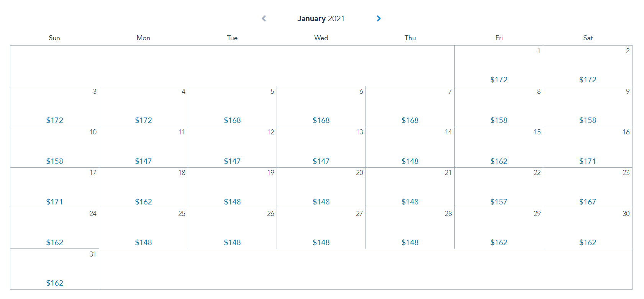Select the January 20 date cell
The width and height of the screenshot is (644, 299).
point(321,188)
